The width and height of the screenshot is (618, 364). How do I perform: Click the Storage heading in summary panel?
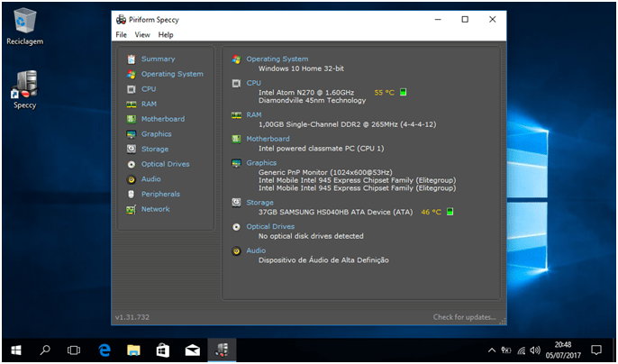point(260,203)
